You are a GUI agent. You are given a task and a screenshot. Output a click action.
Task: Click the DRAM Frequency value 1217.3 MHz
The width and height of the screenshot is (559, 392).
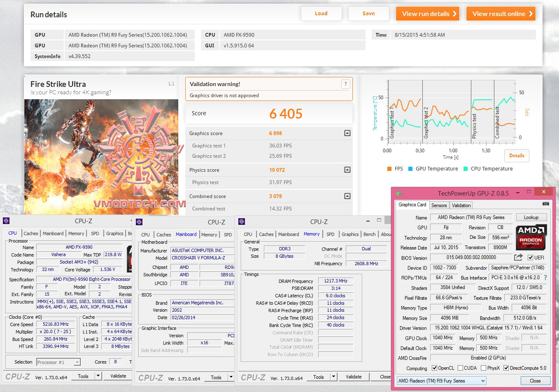point(336,281)
